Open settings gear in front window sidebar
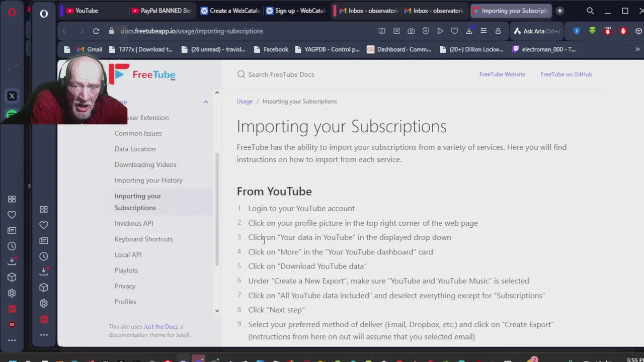The height and width of the screenshot is (362, 644). (44, 303)
